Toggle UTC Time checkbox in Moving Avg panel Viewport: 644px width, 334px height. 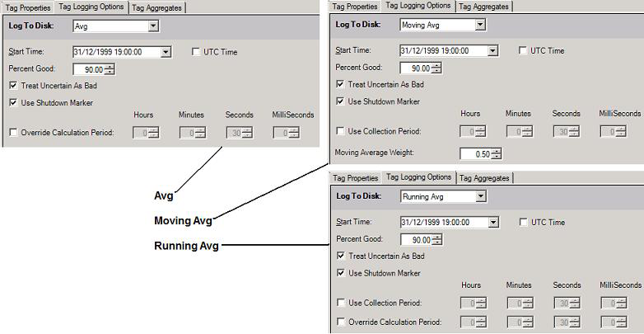click(x=523, y=50)
